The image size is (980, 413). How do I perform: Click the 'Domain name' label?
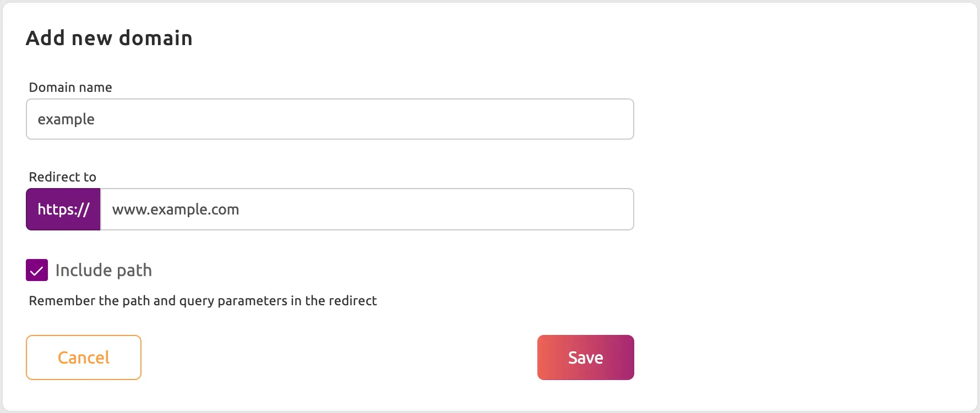[x=70, y=87]
